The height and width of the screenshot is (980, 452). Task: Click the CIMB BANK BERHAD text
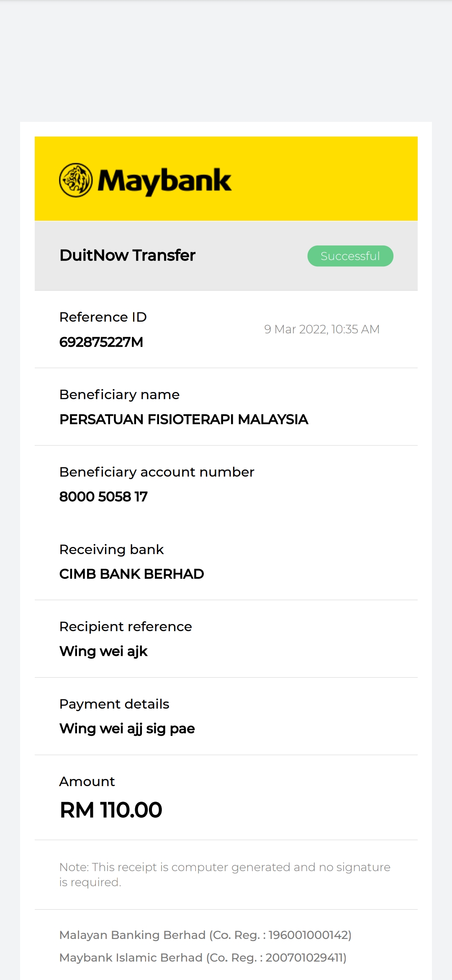tap(131, 574)
